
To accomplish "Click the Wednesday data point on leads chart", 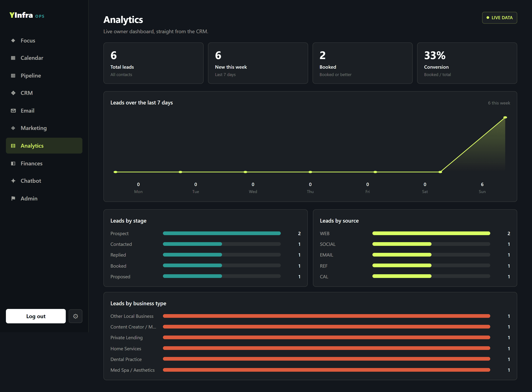I will tap(245, 172).
